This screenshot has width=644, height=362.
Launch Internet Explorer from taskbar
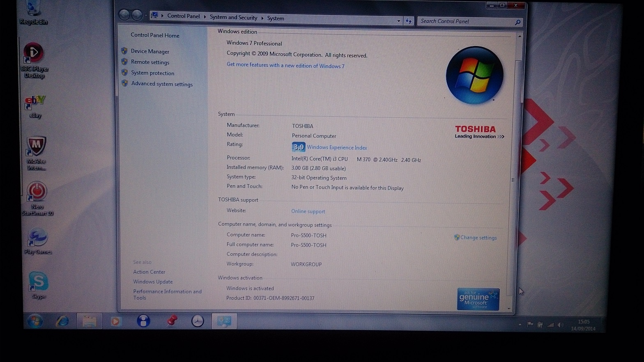pyautogui.click(x=62, y=321)
